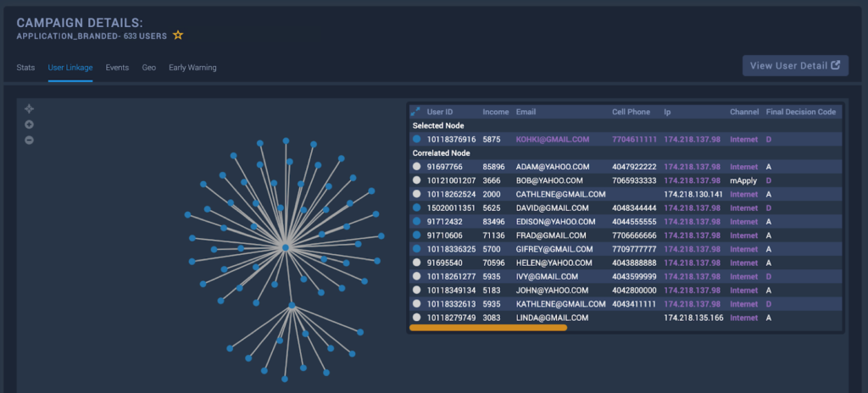Click phone number 7065933333
Image resolution: width=868 pixels, height=393 pixels.
click(634, 180)
